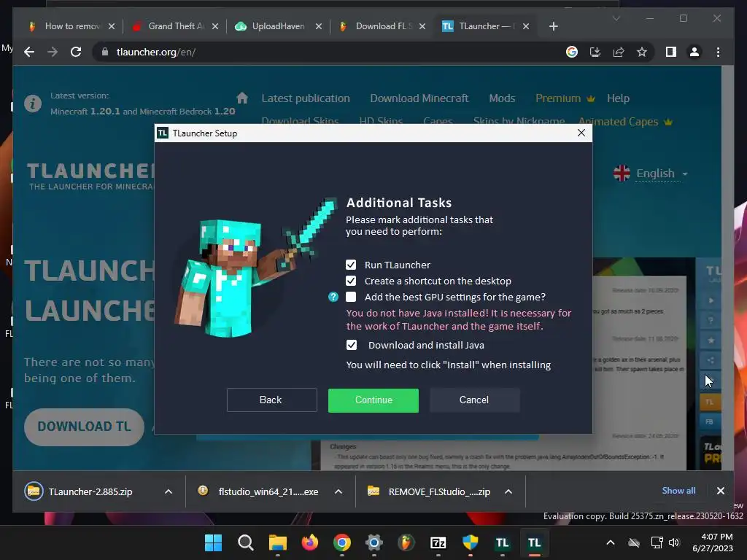This screenshot has height=560, width=747.
Task: Go Back in TLauncher Setup
Action: coord(271,400)
